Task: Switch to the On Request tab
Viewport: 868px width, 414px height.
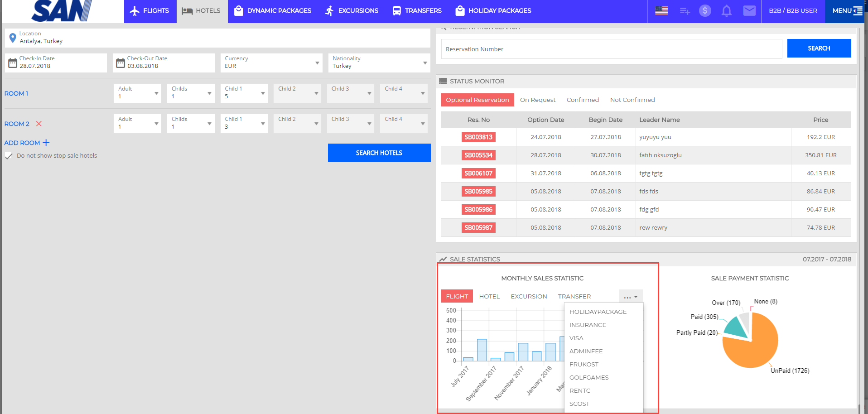Action: click(537, 100)
